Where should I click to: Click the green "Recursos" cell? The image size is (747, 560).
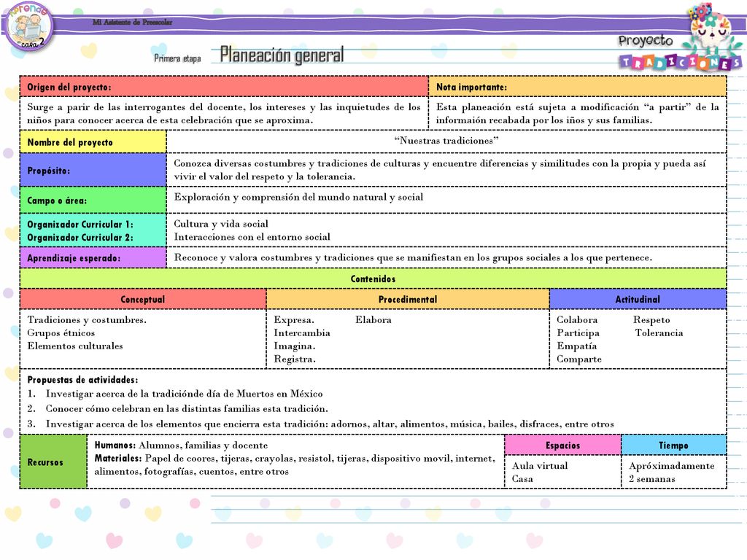pyautogui.click(x=53, y=462)
